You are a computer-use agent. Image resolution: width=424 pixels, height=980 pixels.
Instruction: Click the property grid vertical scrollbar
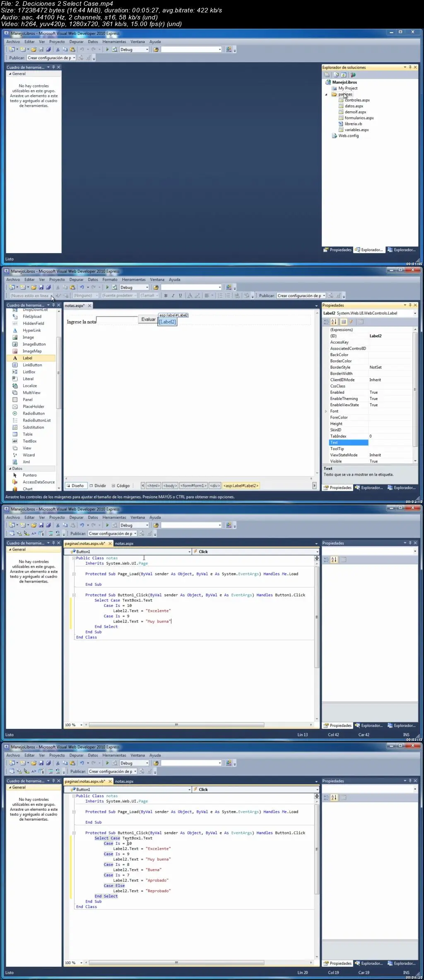click(x=415, y=389)
